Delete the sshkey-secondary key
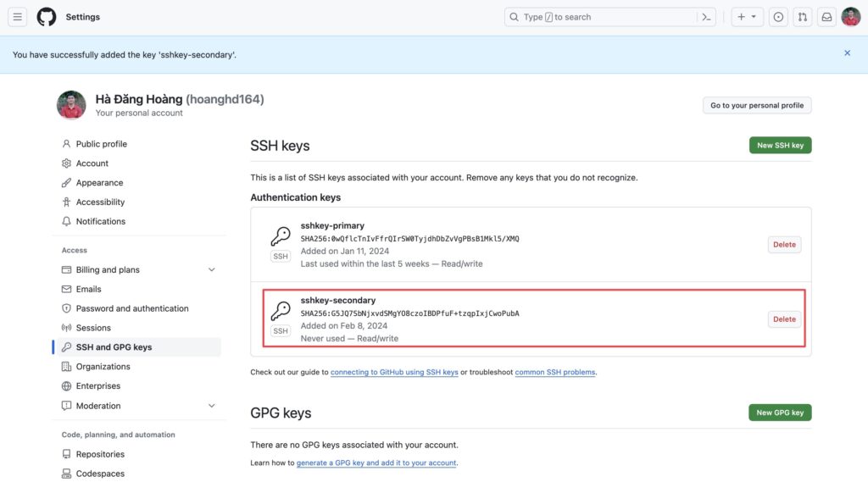Image resolution: width=868 pixels, height=482 pixels. (784, 319)
